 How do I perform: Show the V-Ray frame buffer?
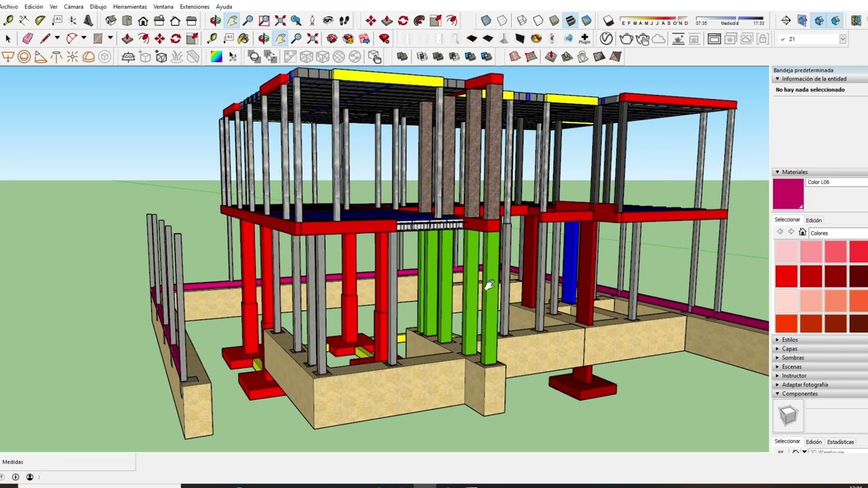click(x=714, y=39)
